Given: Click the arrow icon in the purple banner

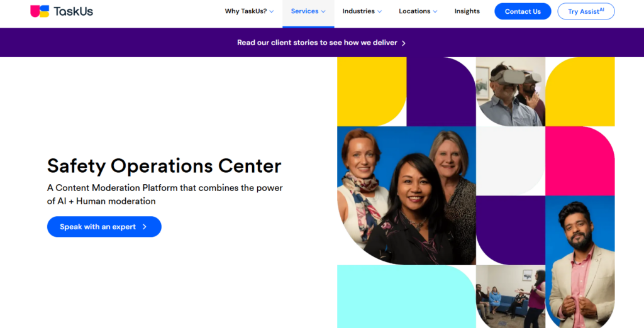Looking at the screenshot, I should (404, 43).
